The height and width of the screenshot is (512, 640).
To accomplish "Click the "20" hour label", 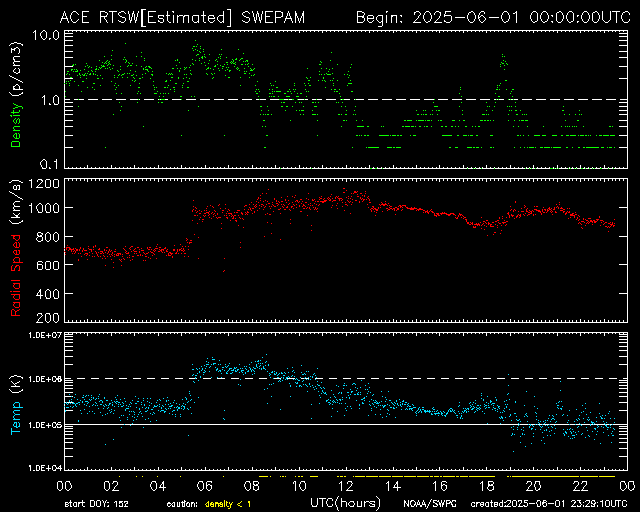I will pyautogui.click(x=533, y=486).
